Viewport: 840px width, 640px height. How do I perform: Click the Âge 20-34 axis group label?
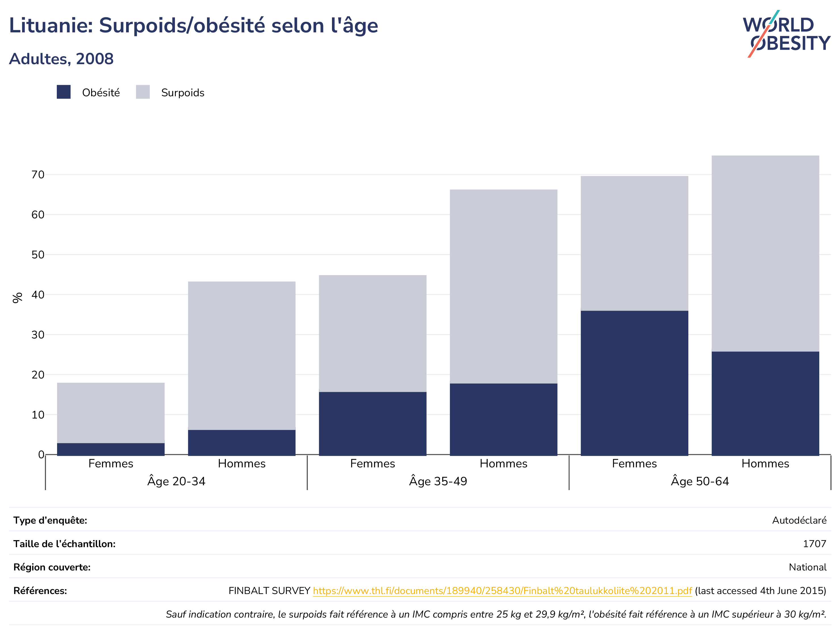[176, 481]
